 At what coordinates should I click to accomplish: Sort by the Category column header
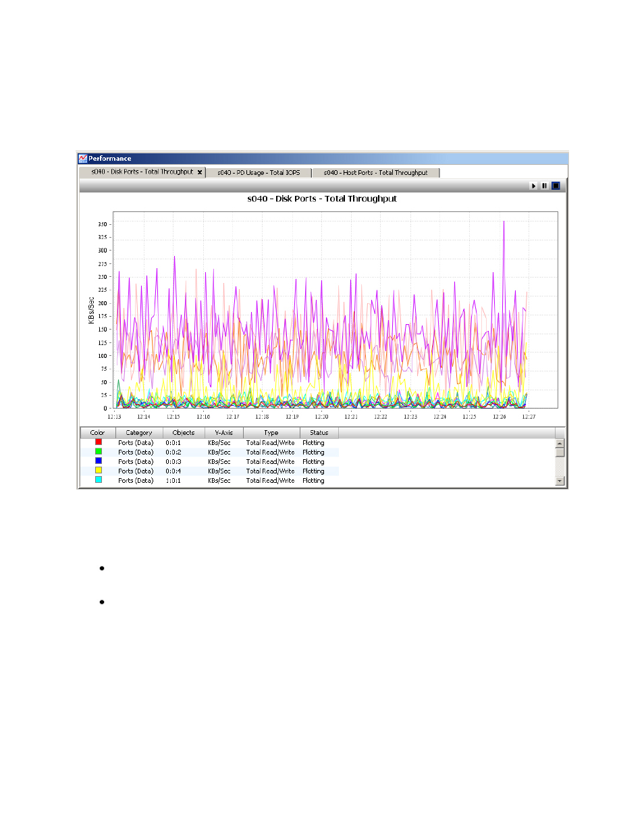pyautogui.click(x=139, y=433)
